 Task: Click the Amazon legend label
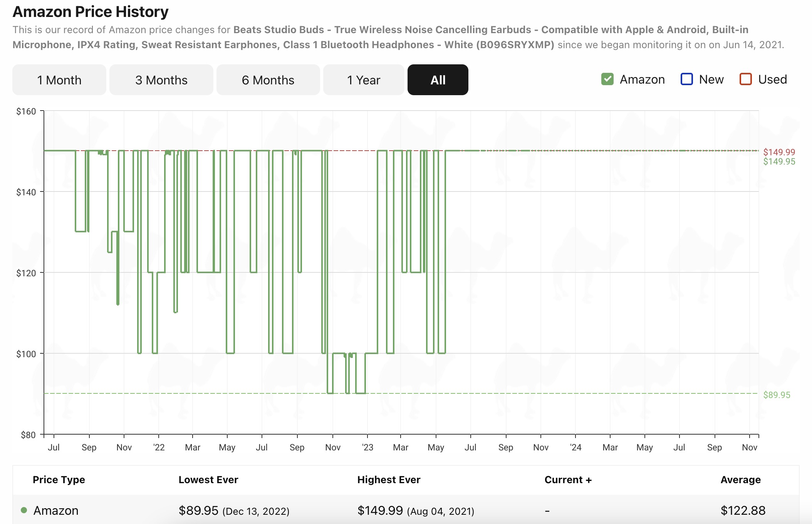tap(642, 79)
